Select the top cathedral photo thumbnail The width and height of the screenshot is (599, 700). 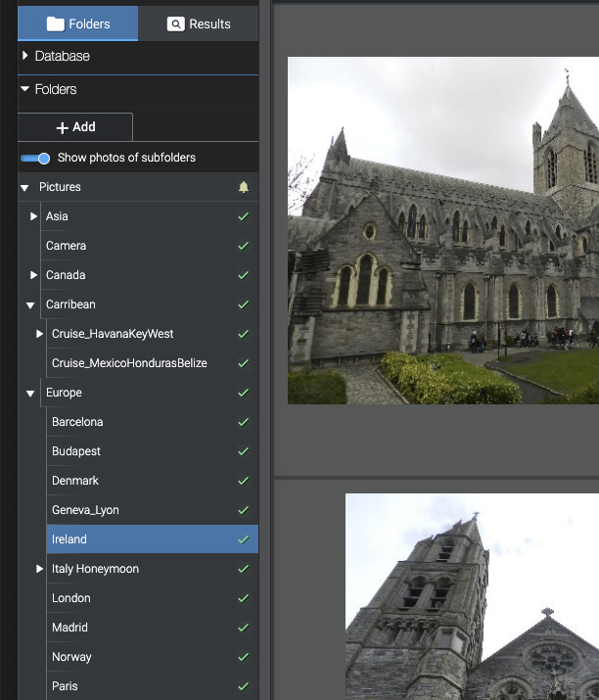[x=442, y=230]
